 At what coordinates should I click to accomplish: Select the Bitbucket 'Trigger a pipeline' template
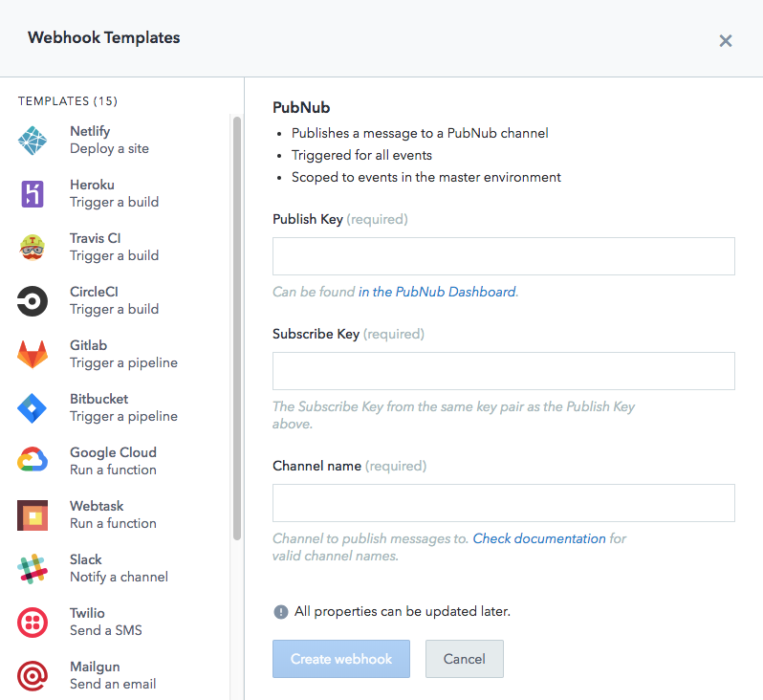pos(123,407)
